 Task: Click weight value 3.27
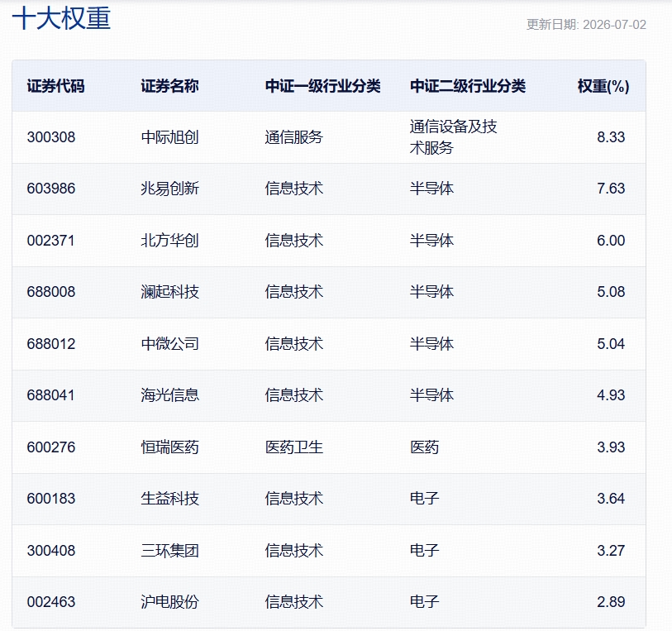tap(611, 551)
